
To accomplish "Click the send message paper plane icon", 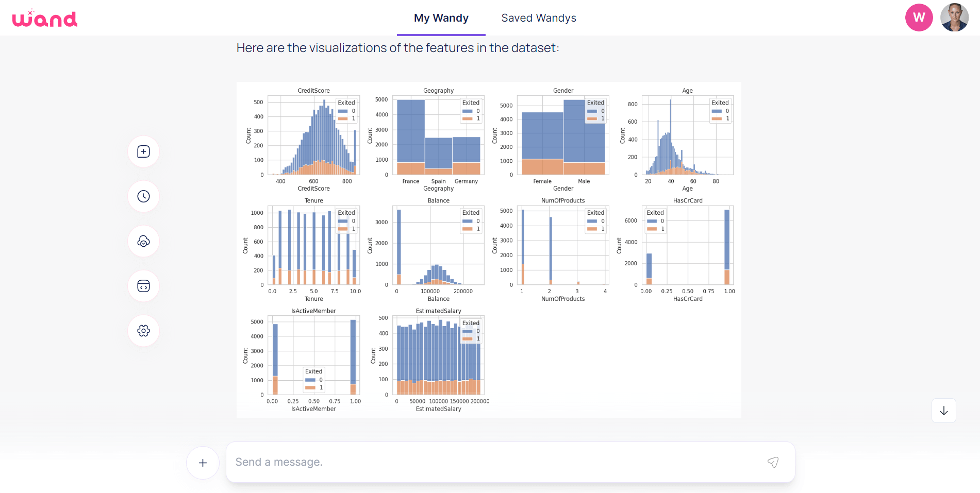I will pyautogui.click(x=773, y=462).
